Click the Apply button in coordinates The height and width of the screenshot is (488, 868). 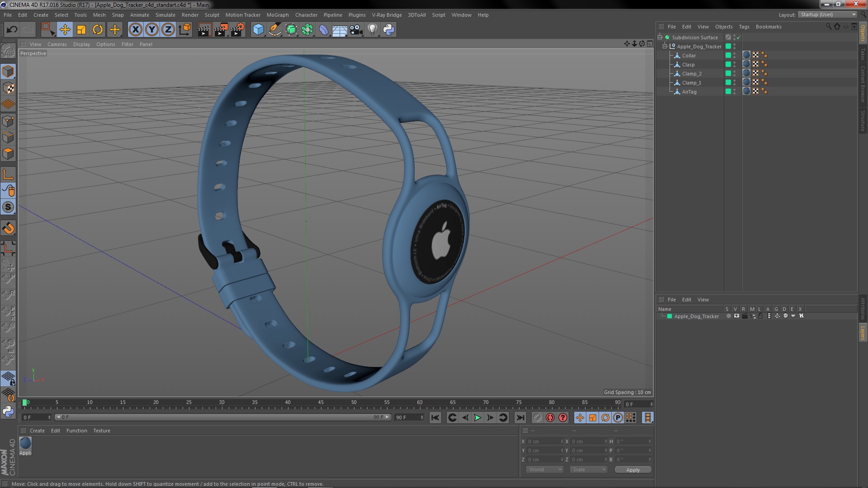[x=633, y=470]
